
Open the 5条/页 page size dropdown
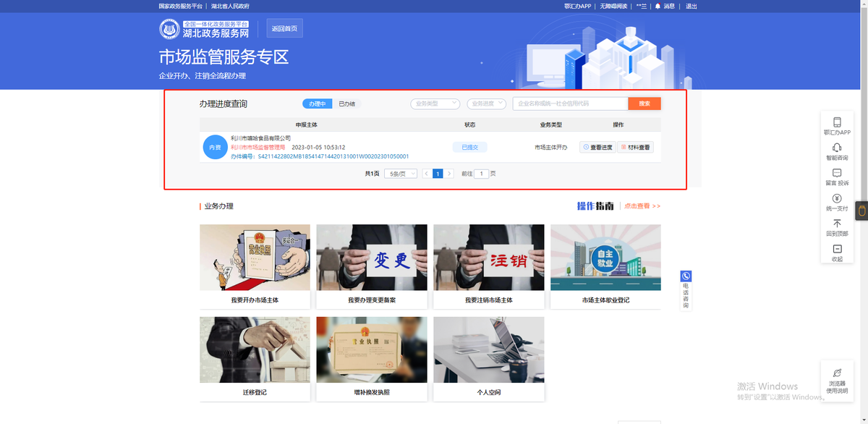[x=401, y=174]
